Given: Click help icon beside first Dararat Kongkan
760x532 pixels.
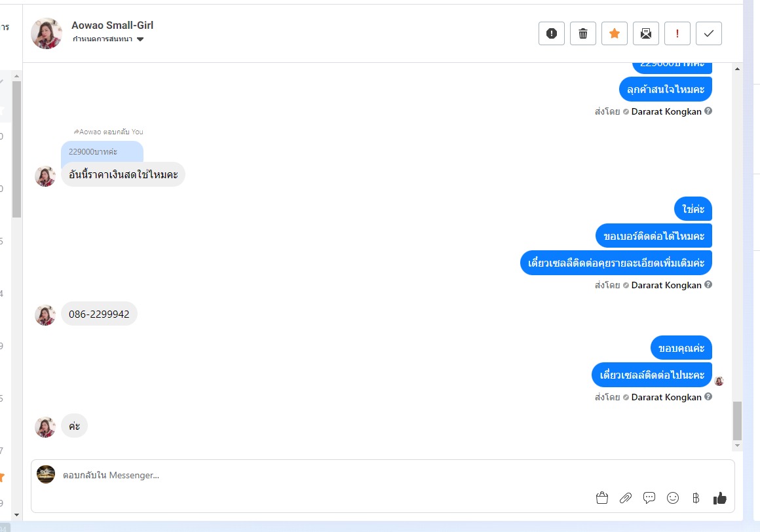Looking at the screenshot, I should click(x=708, y=111).
